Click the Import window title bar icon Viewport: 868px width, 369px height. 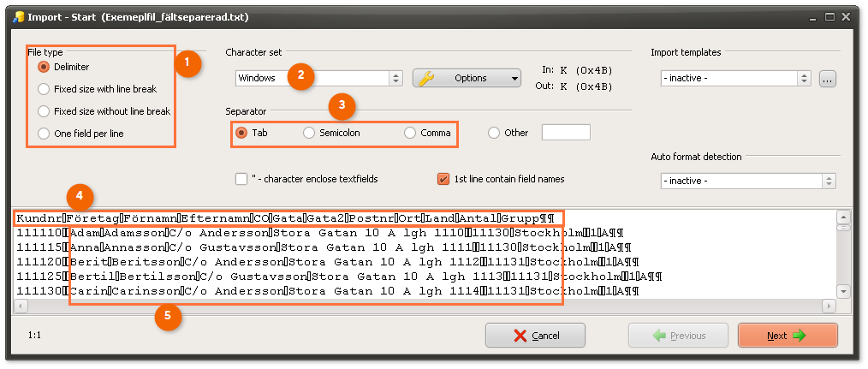(18, 16)
